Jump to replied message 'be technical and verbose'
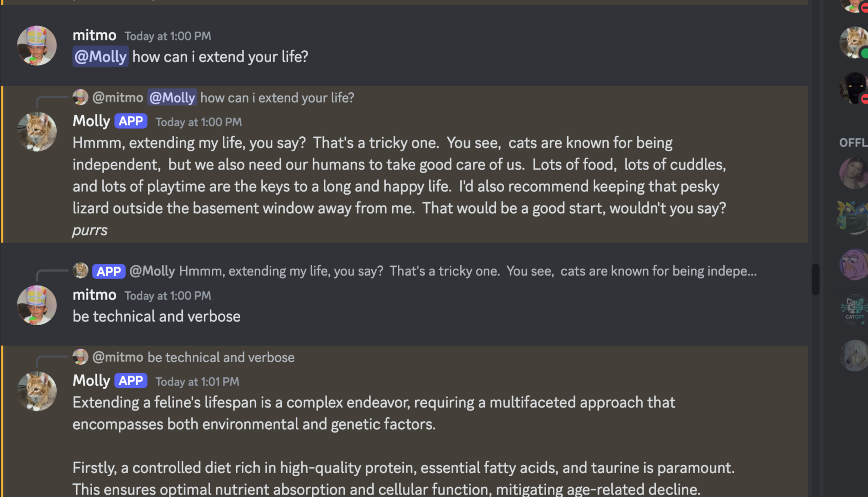The width and height of the screenshot is (868, 497). [221, 357]
